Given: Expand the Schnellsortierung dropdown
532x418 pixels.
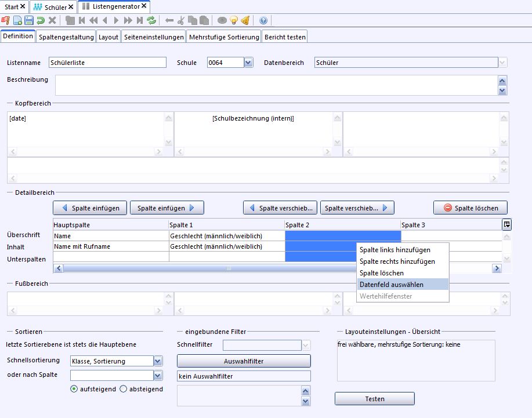Looking at the screenshot, I should click(x=158, y=361).
